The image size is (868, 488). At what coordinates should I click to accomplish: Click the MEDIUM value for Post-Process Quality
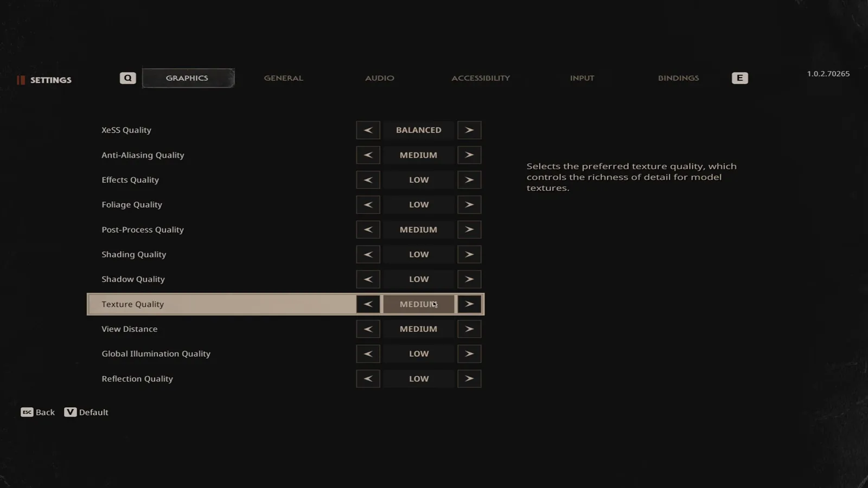(x=419, y=230)
